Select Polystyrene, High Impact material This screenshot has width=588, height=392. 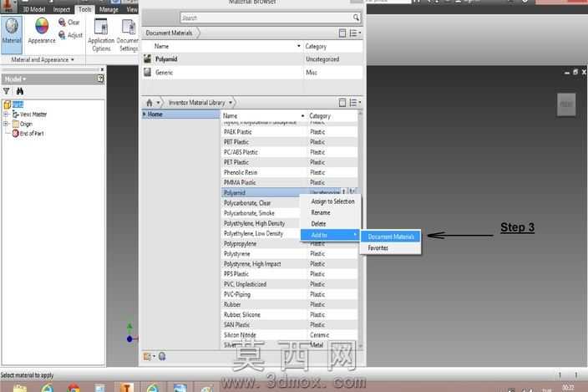290,264
